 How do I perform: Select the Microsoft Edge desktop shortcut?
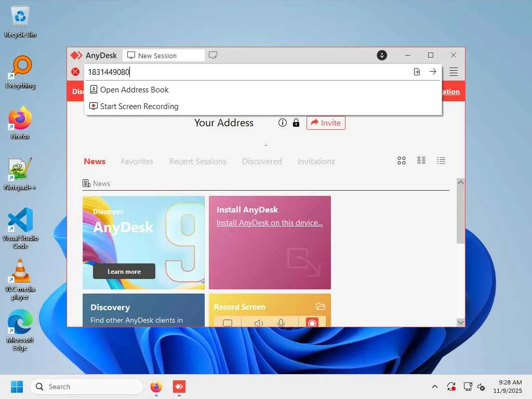click(20, 330)
